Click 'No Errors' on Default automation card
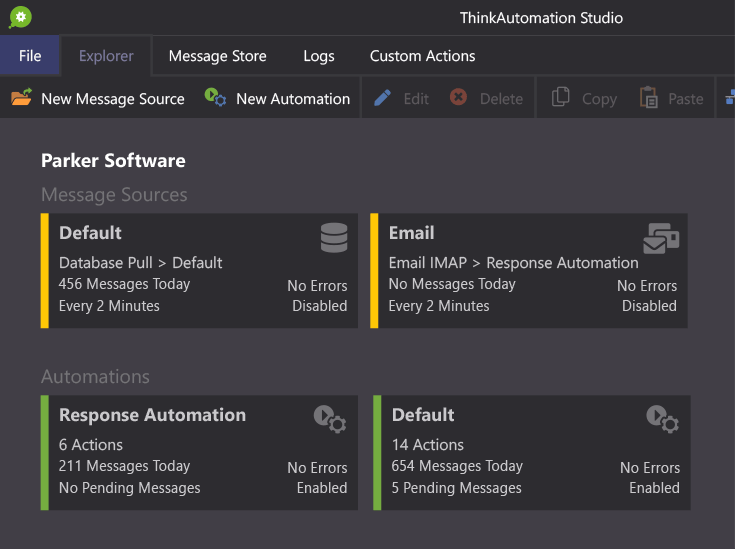Viewport: 735px width, 549px height. (x=650, y=467)
